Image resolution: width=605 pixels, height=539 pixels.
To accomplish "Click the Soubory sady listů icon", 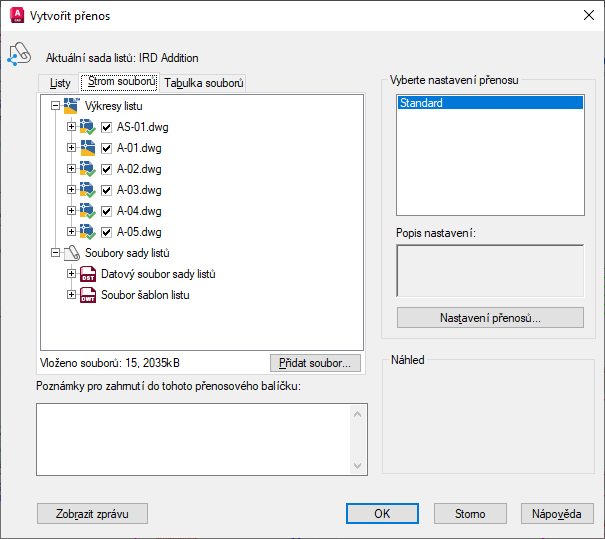I will click(x=72, y=253).
